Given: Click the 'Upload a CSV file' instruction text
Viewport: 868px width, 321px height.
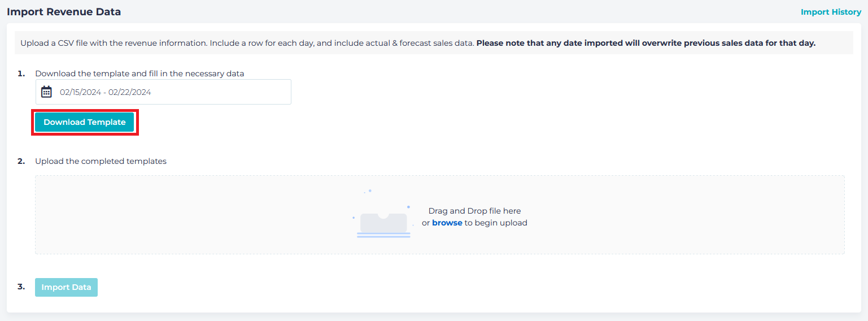Looking at the screenshot, I should 113,43.
